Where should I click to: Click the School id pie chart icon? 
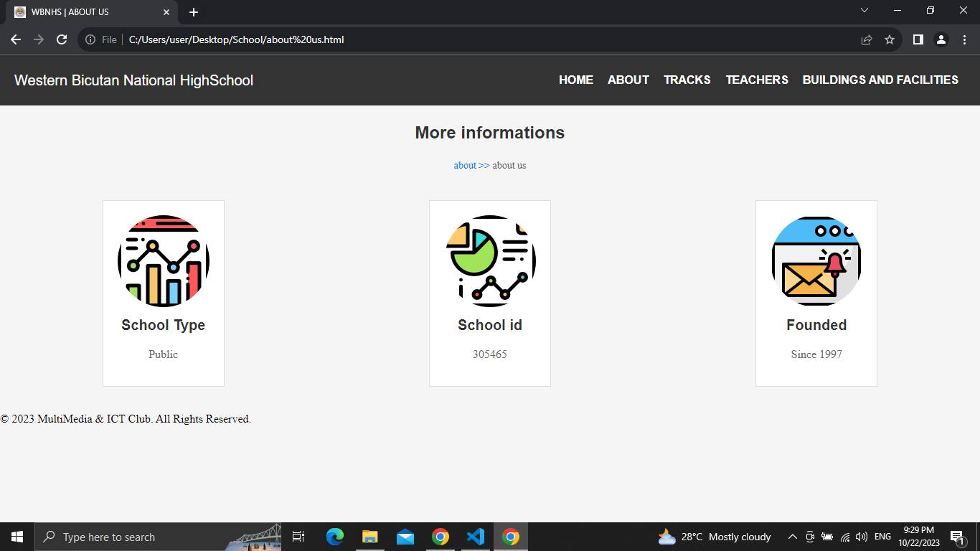[489, 260]
